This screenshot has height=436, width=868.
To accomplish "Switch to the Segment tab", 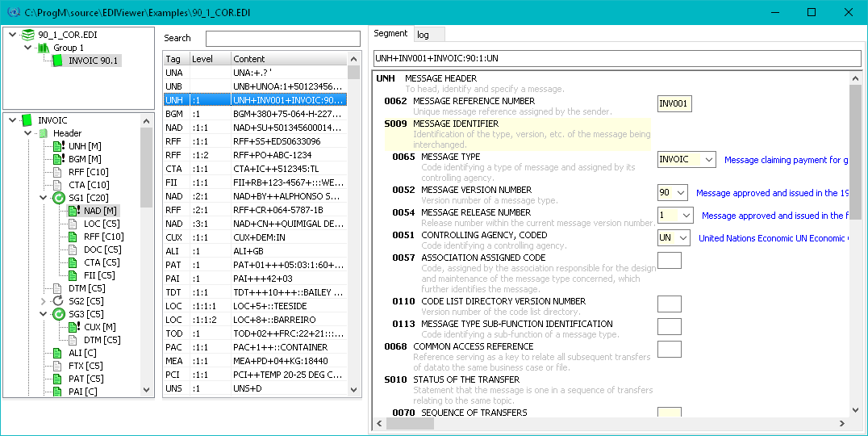I will coord(390,34).
